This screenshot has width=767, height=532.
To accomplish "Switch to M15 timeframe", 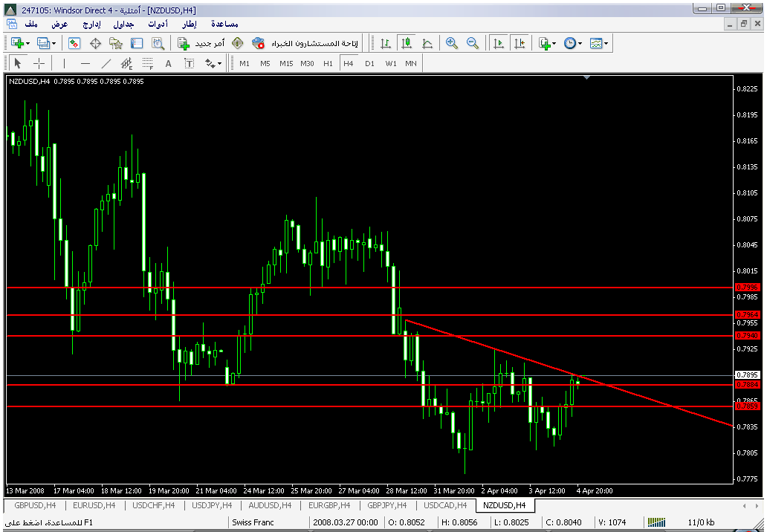I will tap(286, 63).
